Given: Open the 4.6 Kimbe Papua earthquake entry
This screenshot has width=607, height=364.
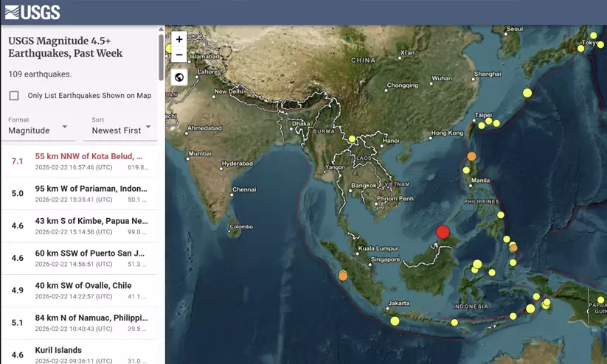Looking at the screenshot, I should pos(79,226).
